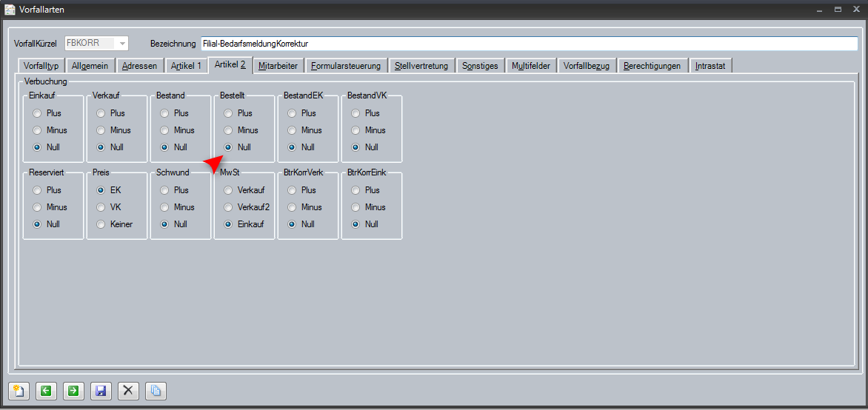Open the Berechtigungen tab
This screenshot has height=410, width=868.
coord(652,66)
